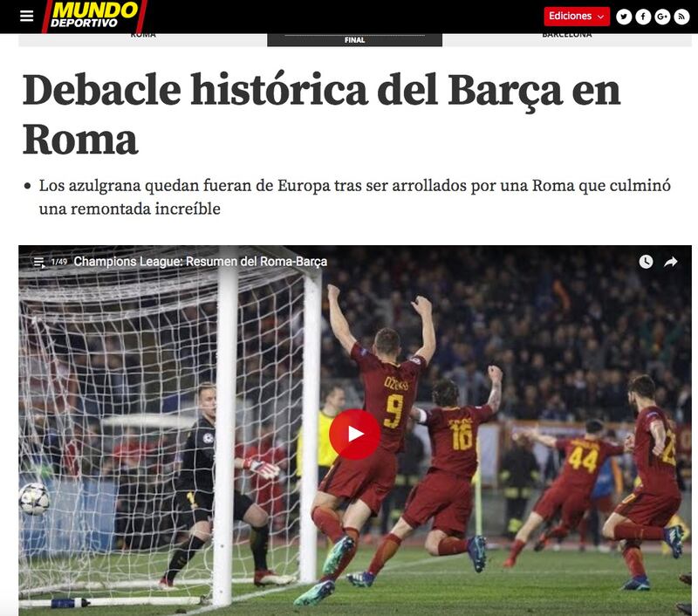This screenshot has width=698, height=616.
Task: Select the FINAL match status tab
Action: point(354,39)
